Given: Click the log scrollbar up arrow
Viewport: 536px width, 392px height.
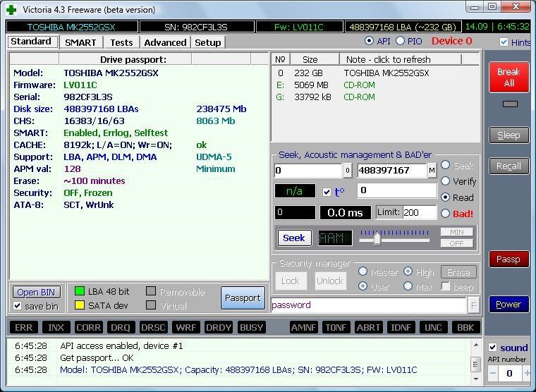Looking at the screenshot, I should pyautogui.click(x=475, y=345).
